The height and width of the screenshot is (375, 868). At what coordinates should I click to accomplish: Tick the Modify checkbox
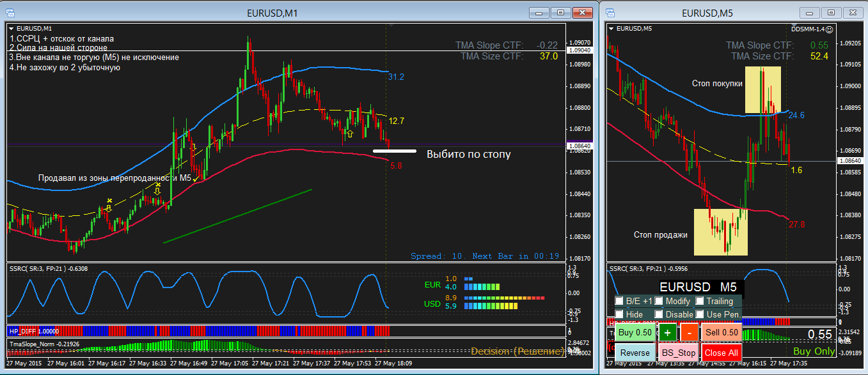point(659,301)
